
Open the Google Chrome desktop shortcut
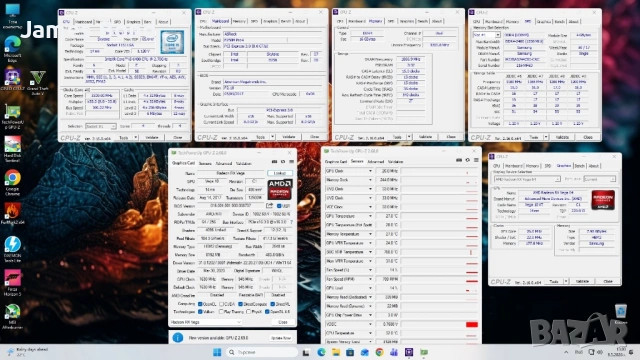point(12,182)
